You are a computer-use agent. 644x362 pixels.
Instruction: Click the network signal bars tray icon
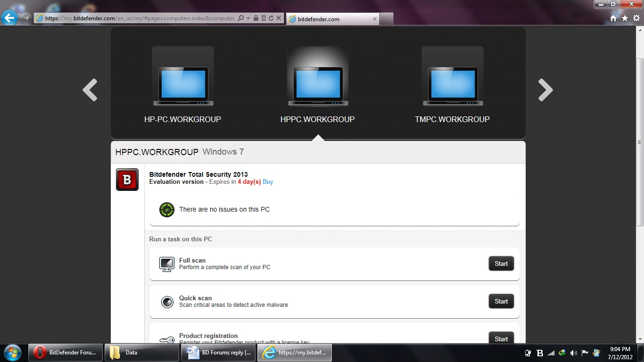[551, 353]
